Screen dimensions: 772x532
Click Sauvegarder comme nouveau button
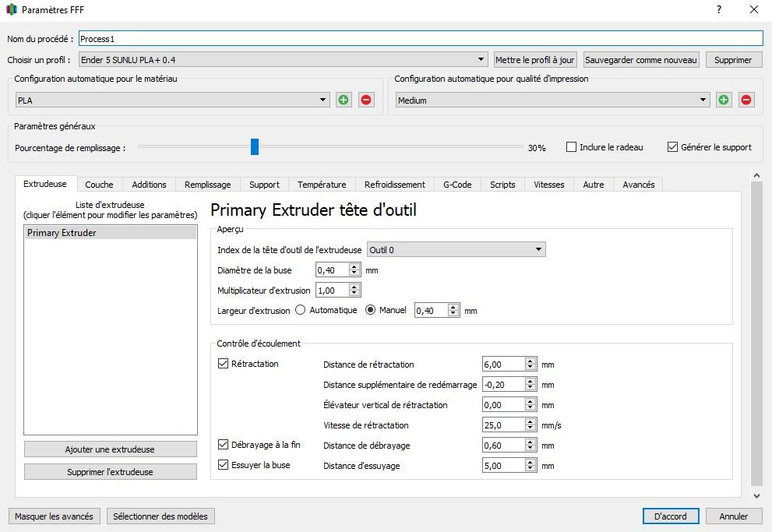pyautogui.click(x=640, y=59)
